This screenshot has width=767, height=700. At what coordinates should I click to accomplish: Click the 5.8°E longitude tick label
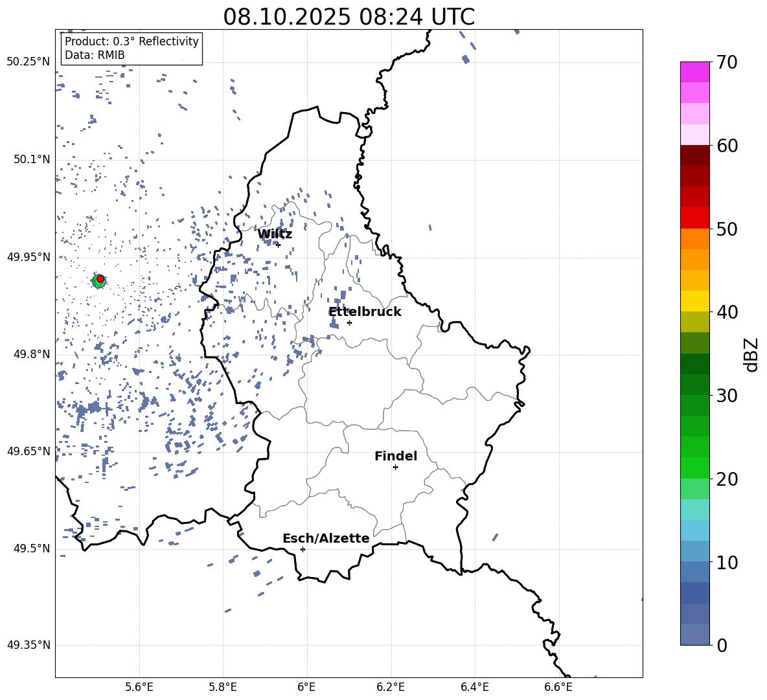(x=223, y=687)
